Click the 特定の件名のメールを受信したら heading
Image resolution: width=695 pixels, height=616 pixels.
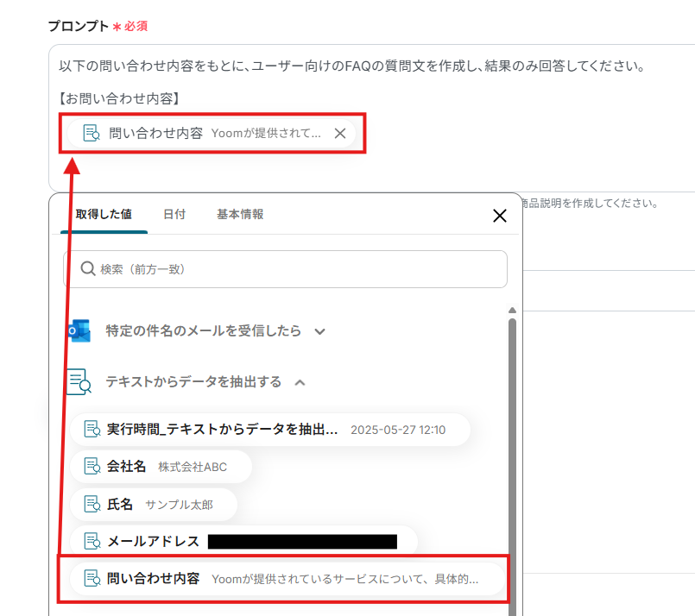pyautogui.click(x=204, y=330)
